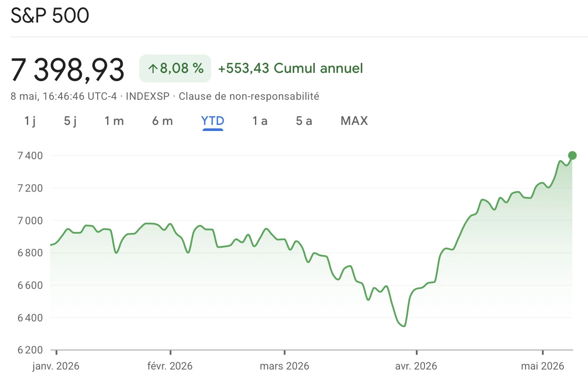Click the mars 2026 axis label
The width and height of the screenshot is (588, 386).
[284, 366]
